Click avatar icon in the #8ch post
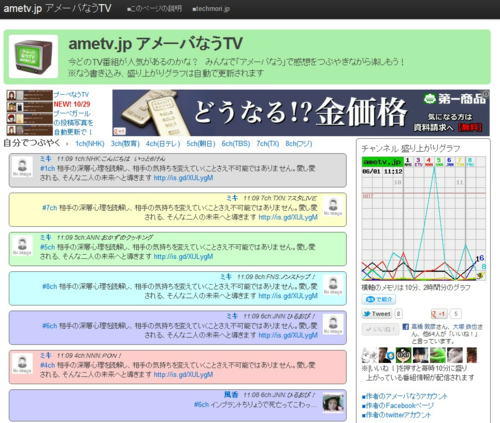500x423 pixels. click(x=333, y=285)
